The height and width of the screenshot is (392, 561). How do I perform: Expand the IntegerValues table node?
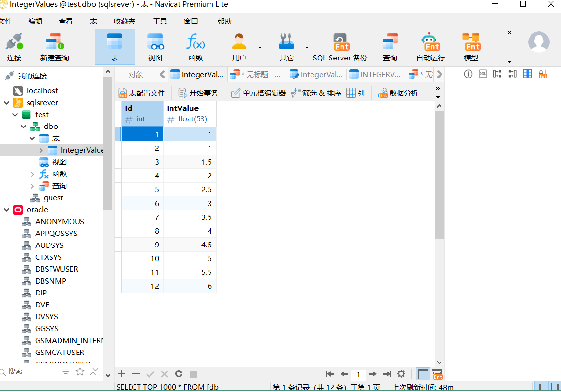tap(41, 150)
